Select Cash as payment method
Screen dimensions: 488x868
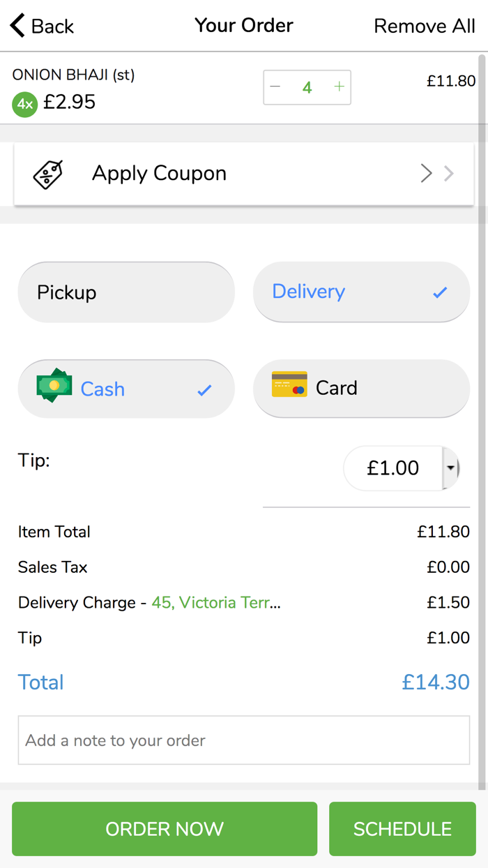(x=126, y=389)
